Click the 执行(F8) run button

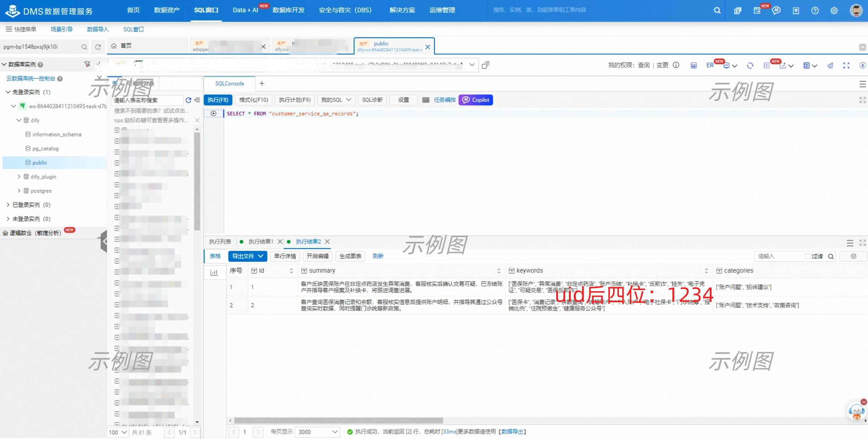pos(218,100)
